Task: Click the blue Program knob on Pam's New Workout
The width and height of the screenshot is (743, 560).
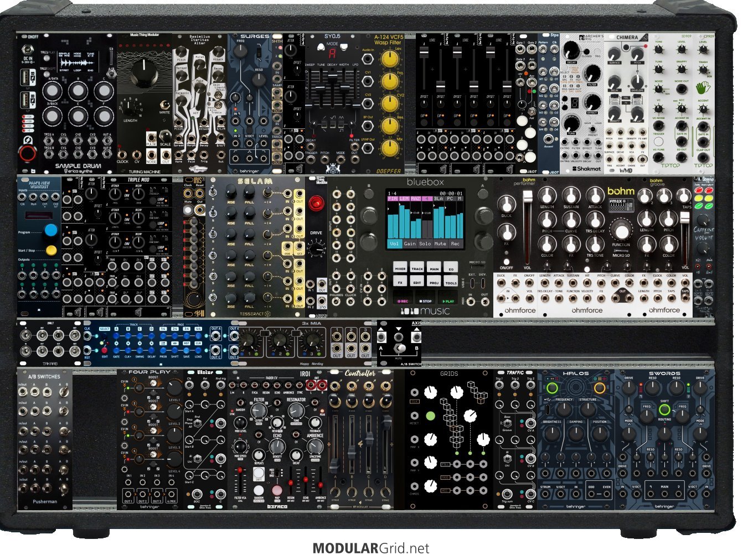Action: pos(51,230)
